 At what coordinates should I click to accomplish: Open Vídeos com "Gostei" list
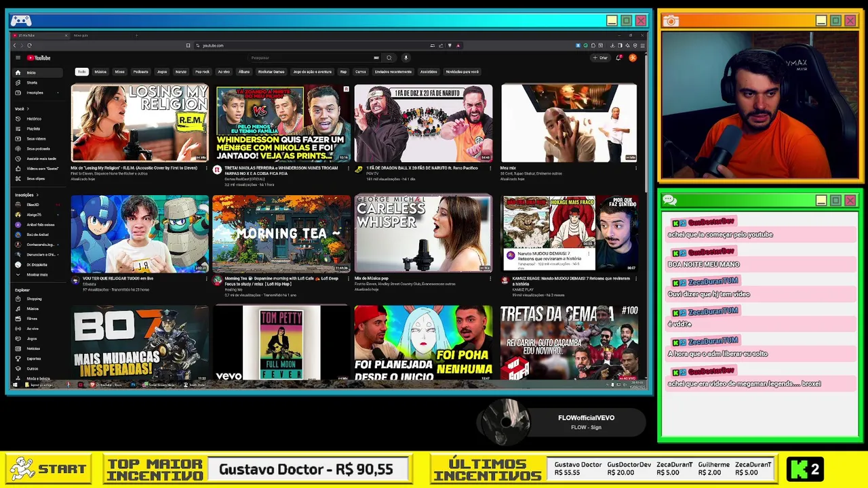pos(37,169)
